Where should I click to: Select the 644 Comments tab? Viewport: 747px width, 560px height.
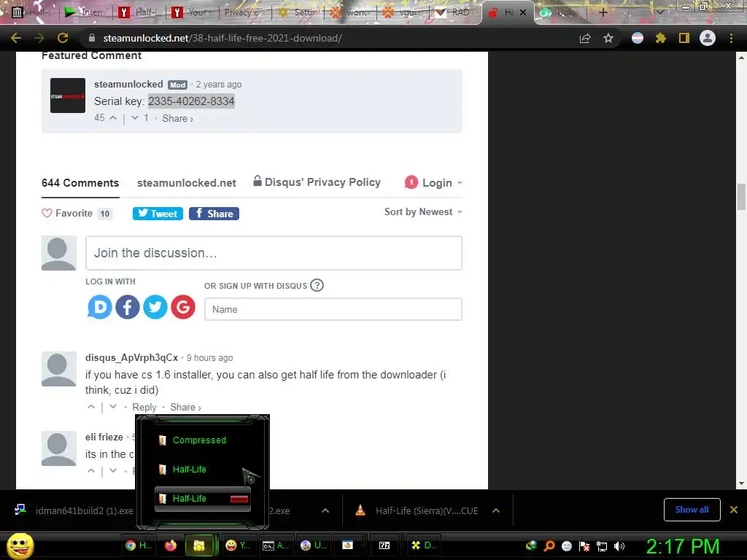(80, 183)
